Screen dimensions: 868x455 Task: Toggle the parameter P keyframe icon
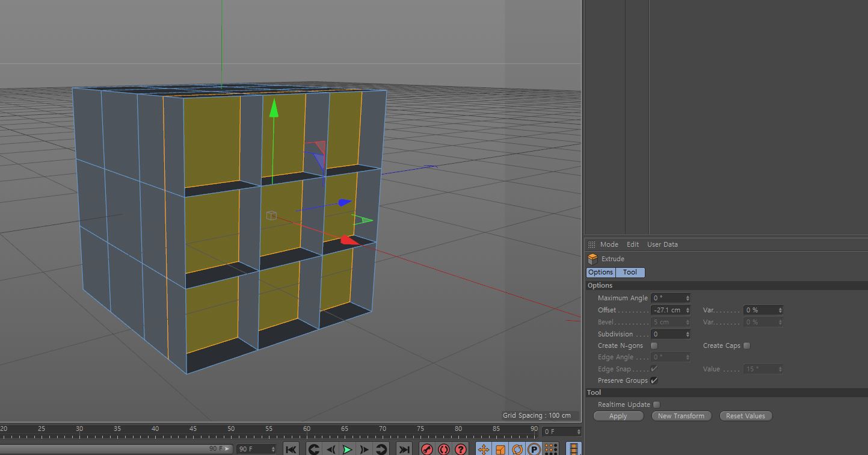pyautogui.click(x=534, y=449)
